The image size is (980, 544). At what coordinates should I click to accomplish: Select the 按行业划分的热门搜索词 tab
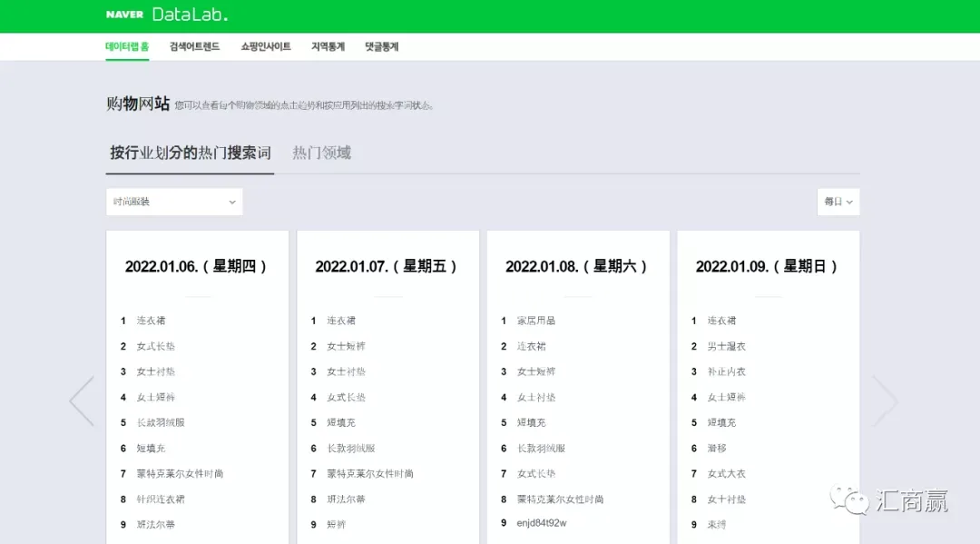[x=190, y=153]
